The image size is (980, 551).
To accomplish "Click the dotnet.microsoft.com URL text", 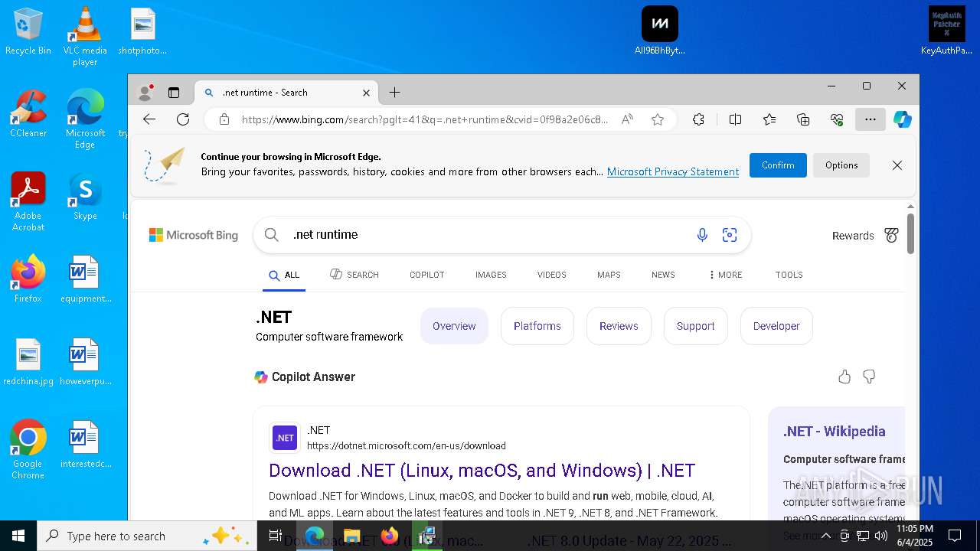I will pos(407,446).
